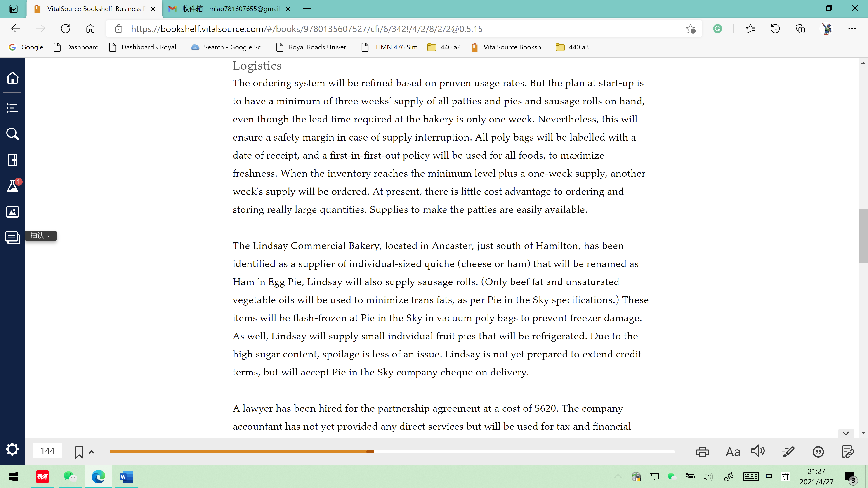
Task: Close the Gmail inbox tab
Action: tap(288, 9)
